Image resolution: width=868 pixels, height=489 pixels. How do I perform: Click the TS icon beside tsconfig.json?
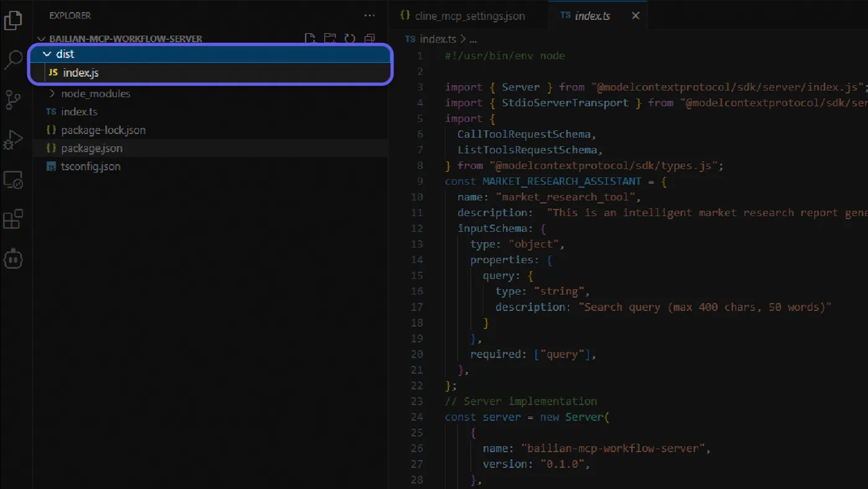(51, 166)
